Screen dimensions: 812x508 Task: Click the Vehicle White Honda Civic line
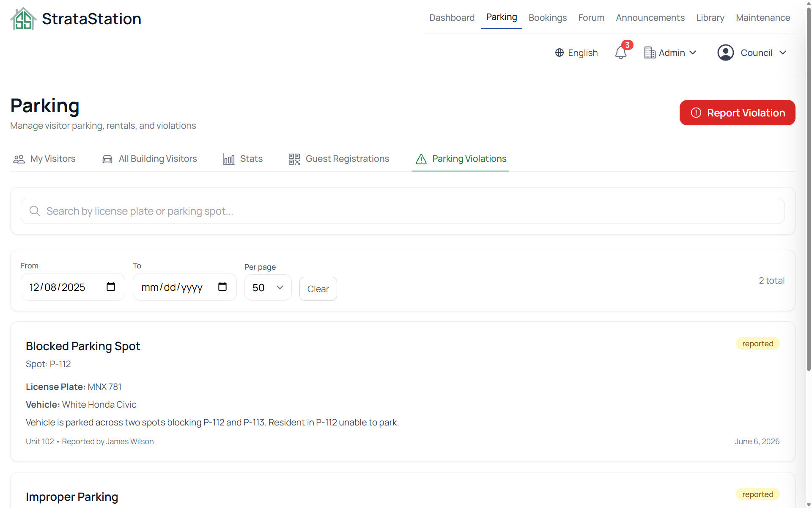click(81, 405)
